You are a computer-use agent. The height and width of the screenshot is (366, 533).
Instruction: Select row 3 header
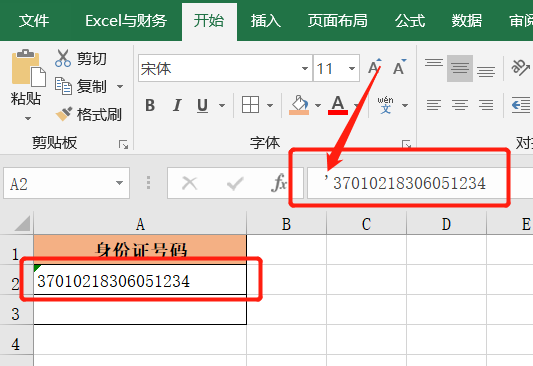[16, 310]
